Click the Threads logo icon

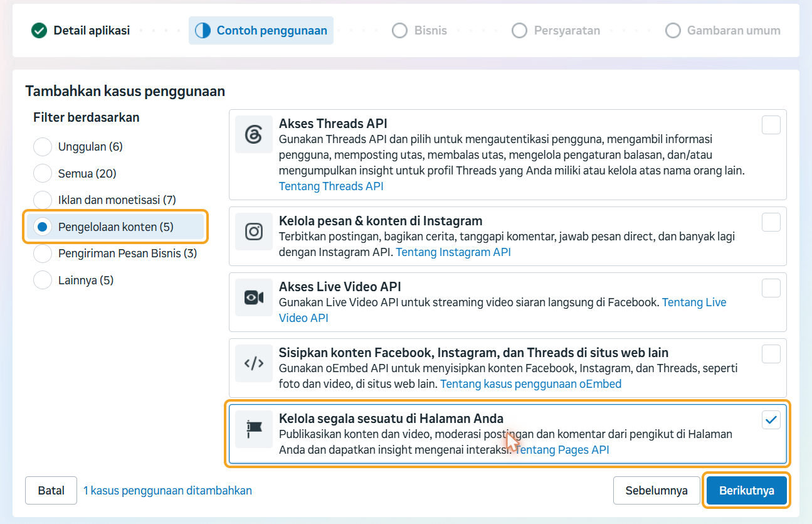pyautogui.click(x=254, y=134)
